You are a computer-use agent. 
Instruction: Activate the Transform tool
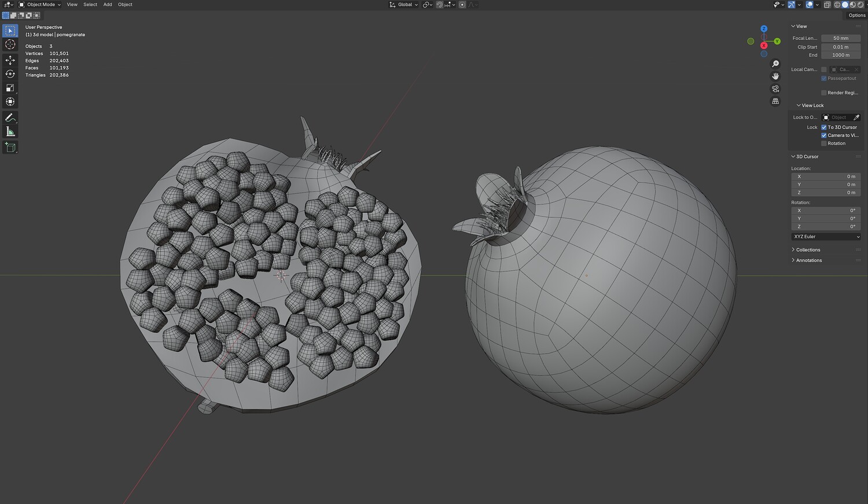tap(10, 102)
